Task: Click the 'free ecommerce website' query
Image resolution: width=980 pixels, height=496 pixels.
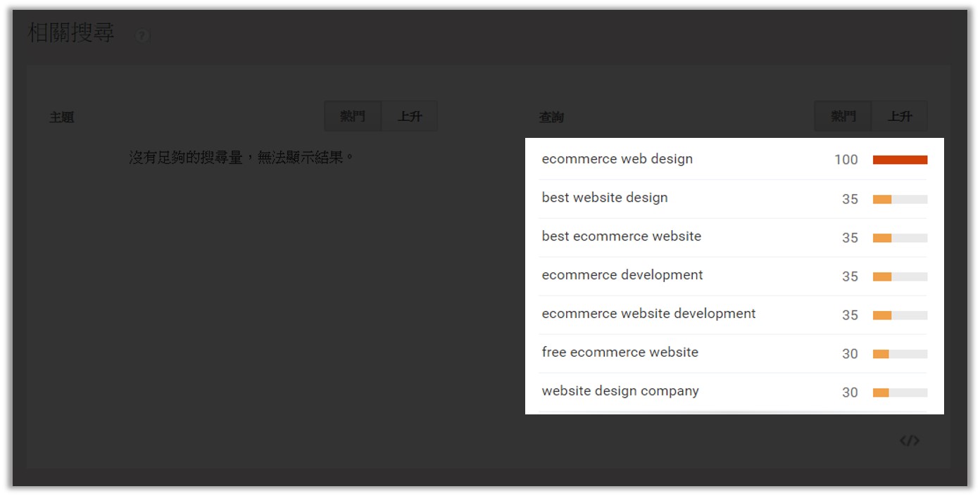Action: click(x=619, y=352)
